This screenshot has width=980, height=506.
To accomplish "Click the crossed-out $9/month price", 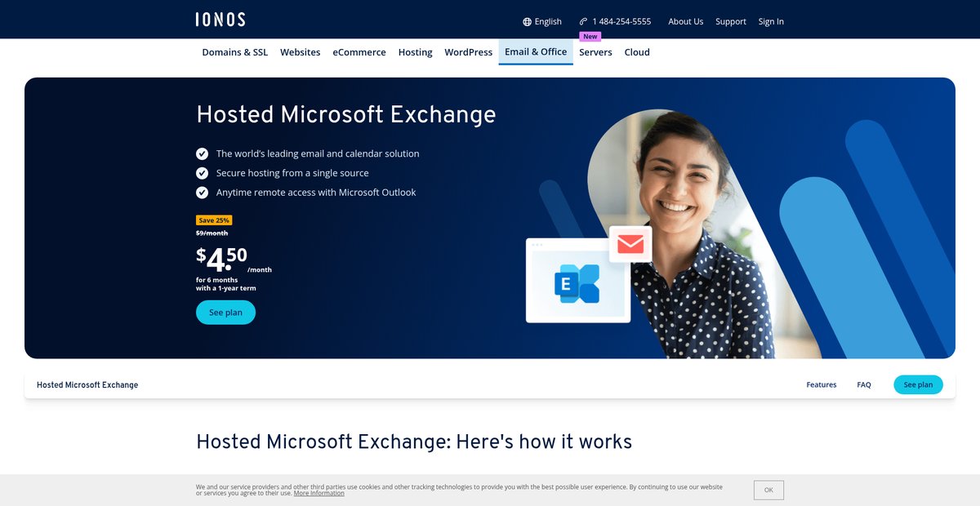I will (212, 233).
